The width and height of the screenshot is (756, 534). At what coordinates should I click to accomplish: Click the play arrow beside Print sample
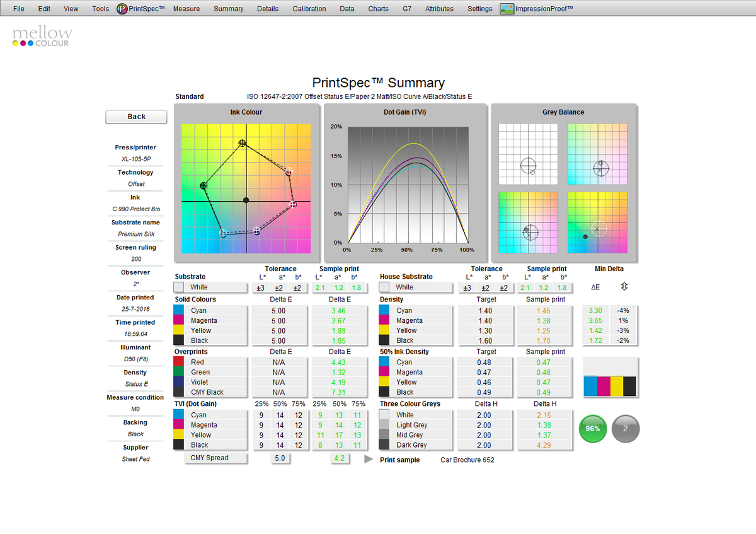(x=369, y=460)
